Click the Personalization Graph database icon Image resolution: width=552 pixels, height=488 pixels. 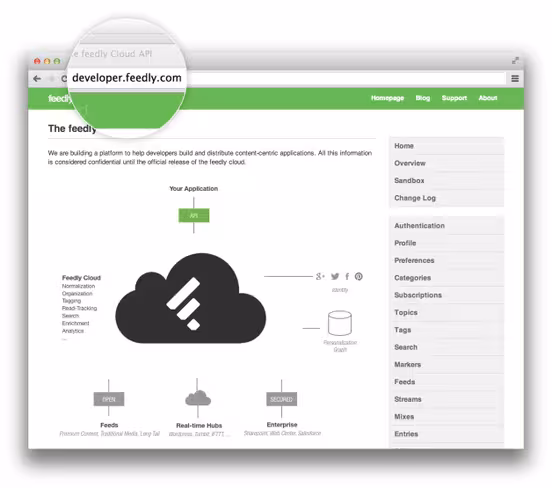pyautogui.click(x=340, y=323)
